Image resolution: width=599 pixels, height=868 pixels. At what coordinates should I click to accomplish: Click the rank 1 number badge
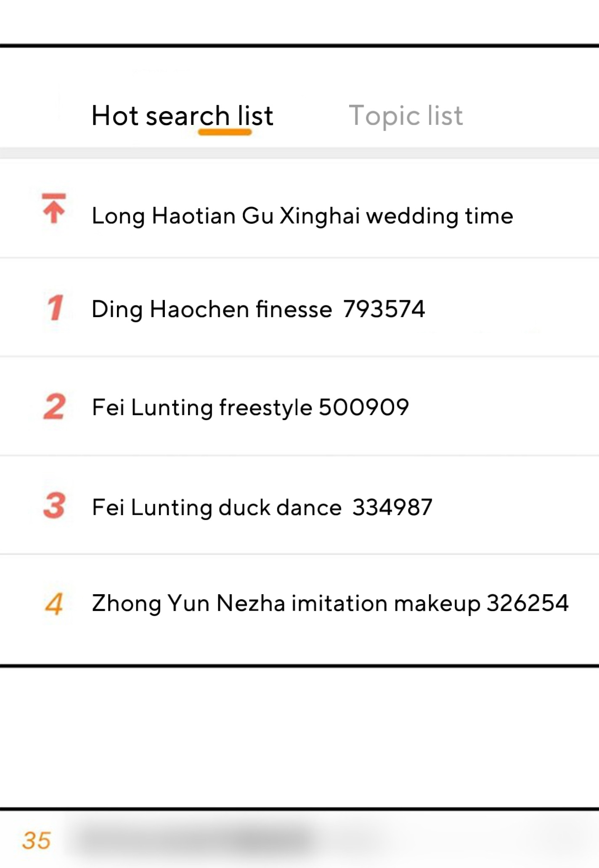point(55,308)
